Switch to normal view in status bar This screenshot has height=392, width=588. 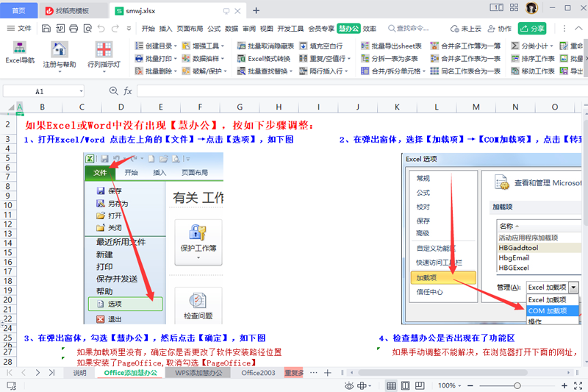[x=391, y=385]
